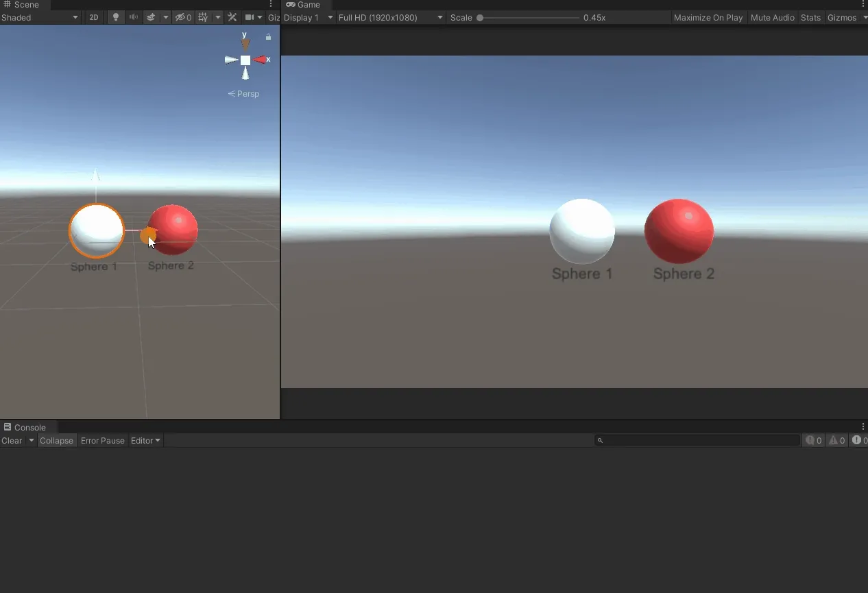Toggle scene audio speaker icon
The width and height of the screenshot is (868, 593).
click(x=134, y=17)
